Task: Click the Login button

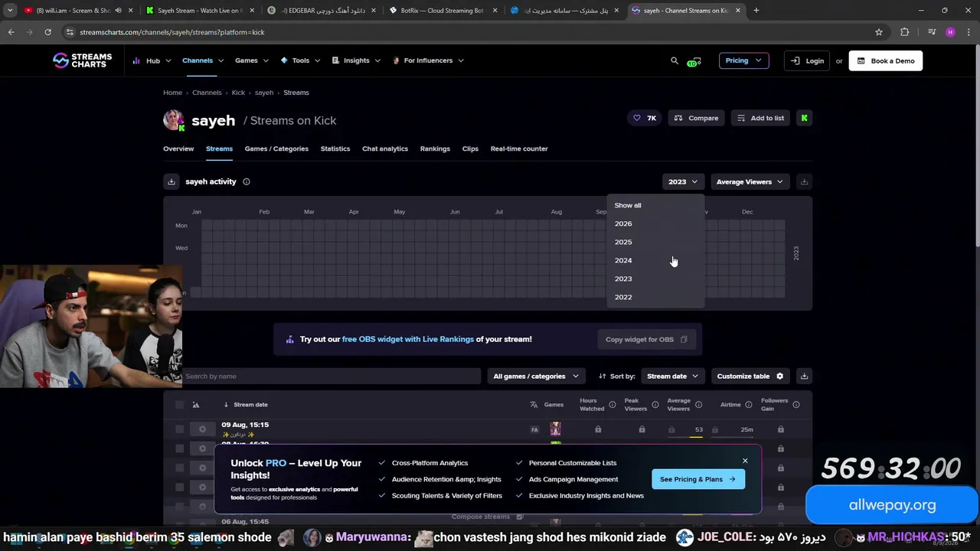Action: coord(807,60)
